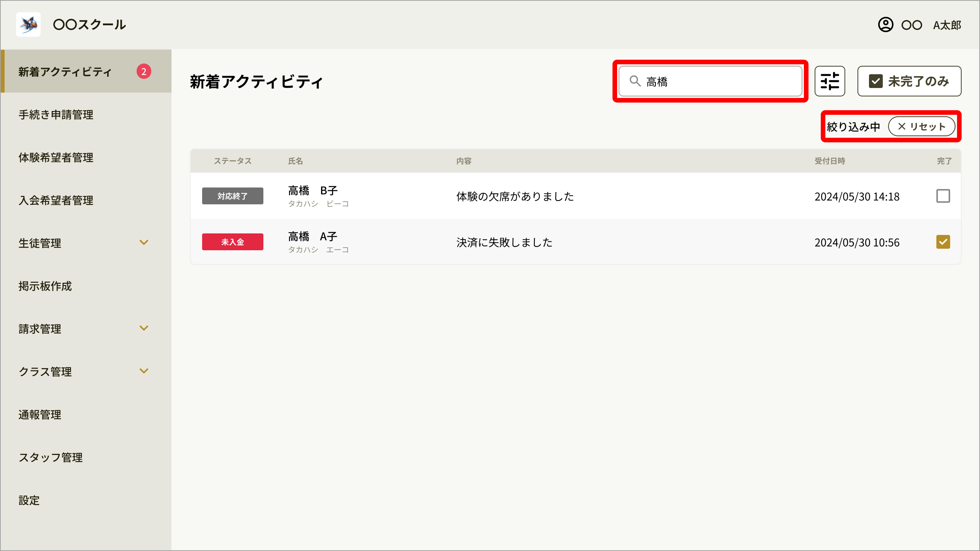Click the 対応終了 status badge
980x551 pixels.
point(232,196)
